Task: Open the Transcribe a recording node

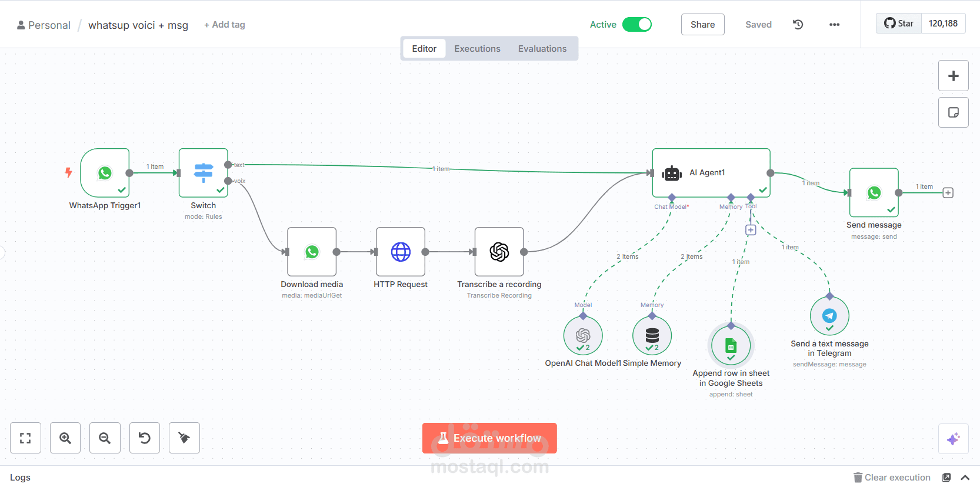Action: click(x=499, y=252)
